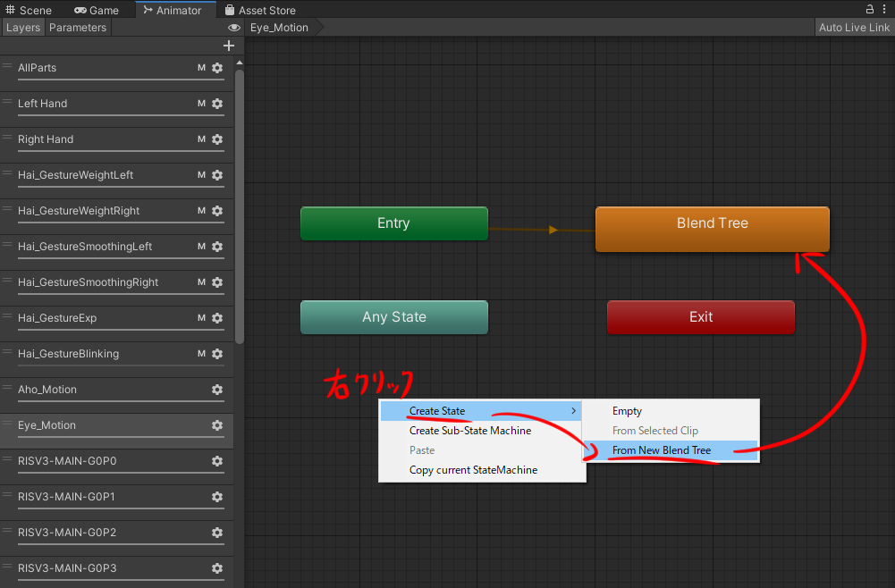The height and width of the screenshot is (588, 895).
Task: Toggle the eye visibility icon for layers panel
Action: (x=234, y=28)
